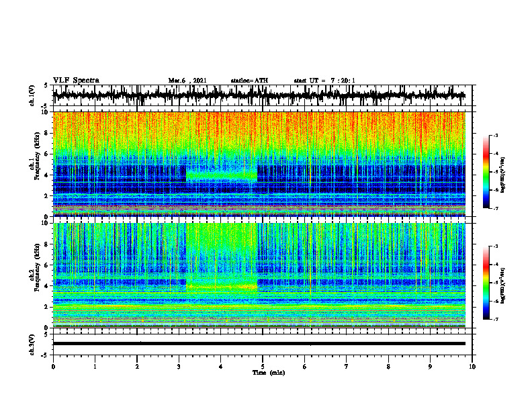532x411 pixels.
Task: Click the "-3" label on ch.2 color scale
Action: 496,246
